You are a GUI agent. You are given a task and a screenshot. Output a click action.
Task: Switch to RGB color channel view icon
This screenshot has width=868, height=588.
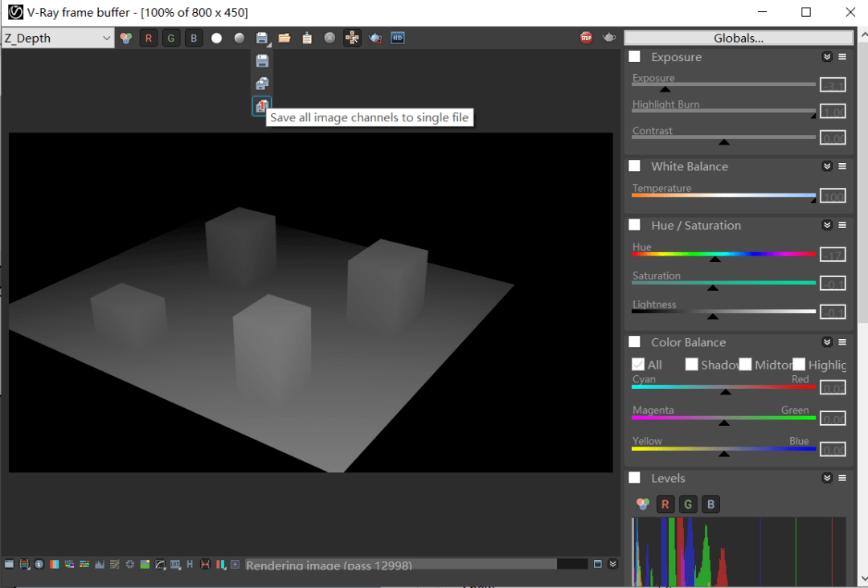pyautogui.click(x=125, y=38)
